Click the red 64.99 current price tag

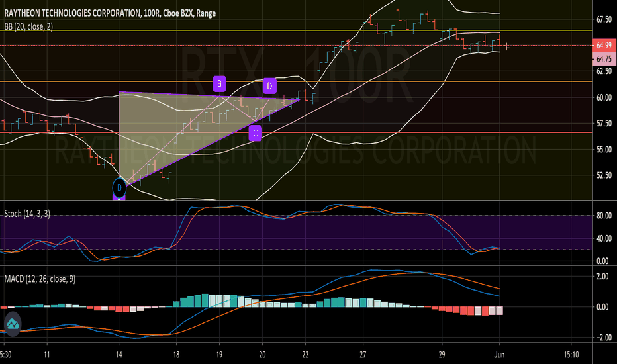tap(604, 45)
